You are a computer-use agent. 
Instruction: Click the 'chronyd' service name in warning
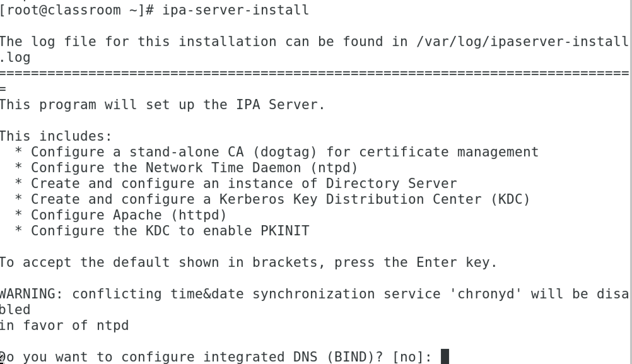click(x=486, y=293)
